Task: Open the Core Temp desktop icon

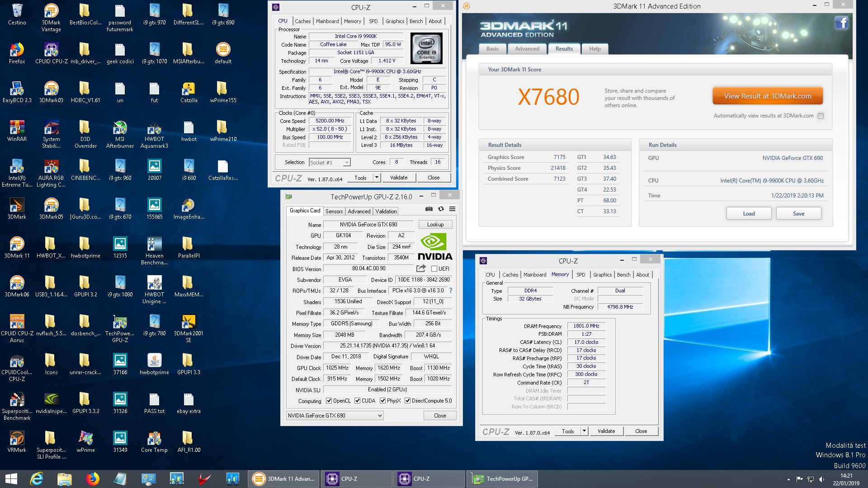Action: [154, 442]
